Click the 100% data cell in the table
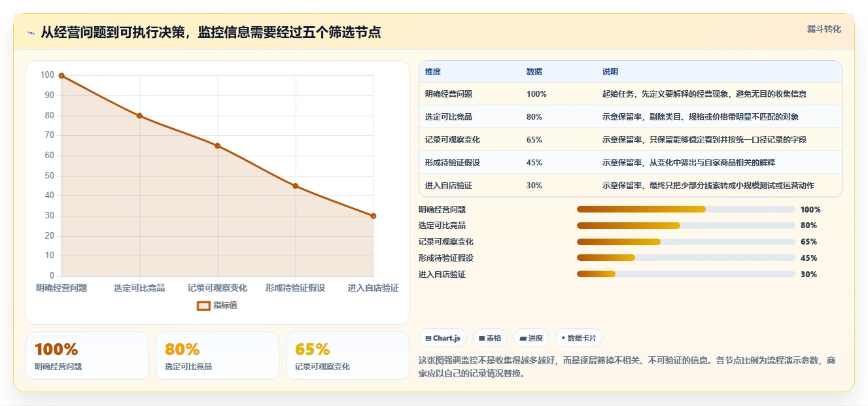The image size is (868, 406). [536, 94]
